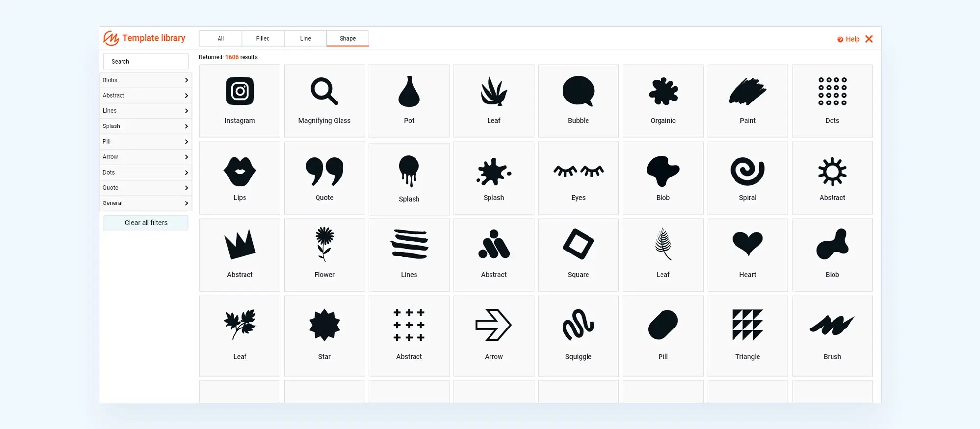Expand the Lines category filter
This screenshot has height=429, width=980.
(146, 111)
